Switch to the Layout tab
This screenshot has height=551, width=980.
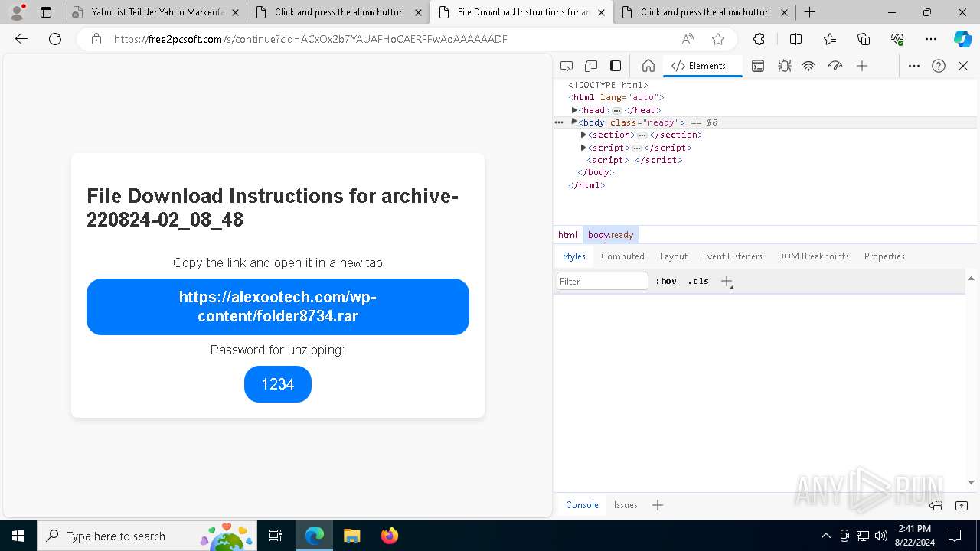point(674,256)
